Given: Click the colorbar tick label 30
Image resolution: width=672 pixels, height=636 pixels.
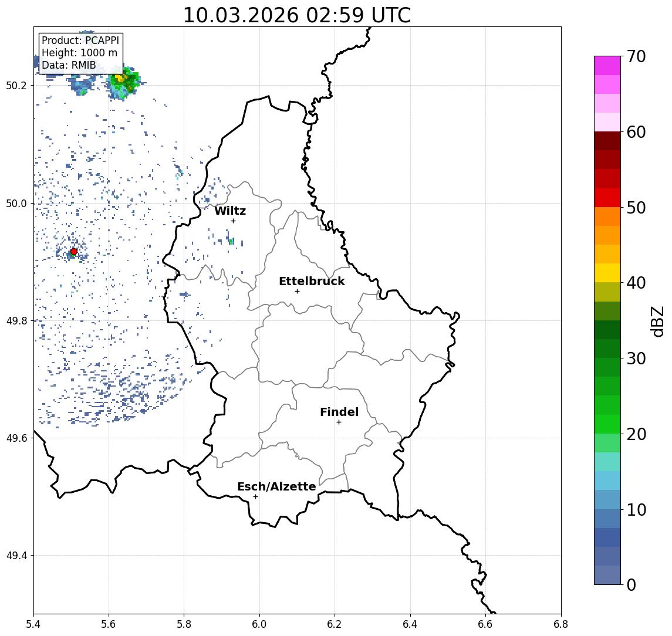Looking at the screenshot, I should (636, 358).
